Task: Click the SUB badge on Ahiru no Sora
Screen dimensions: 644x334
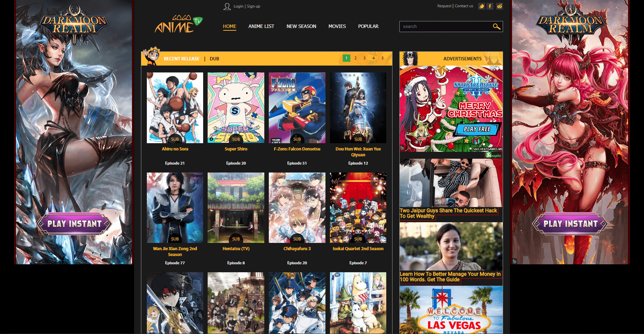Action: click(x=175, y=139)
